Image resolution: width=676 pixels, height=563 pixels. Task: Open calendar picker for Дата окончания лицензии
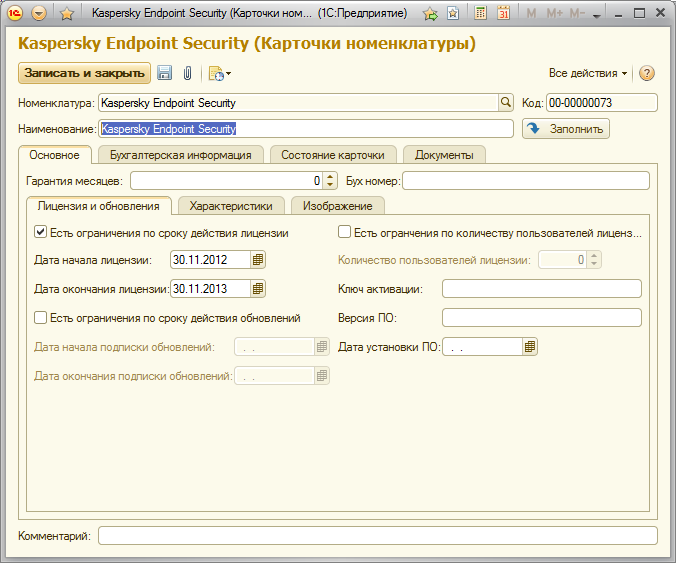pos(258,288)
